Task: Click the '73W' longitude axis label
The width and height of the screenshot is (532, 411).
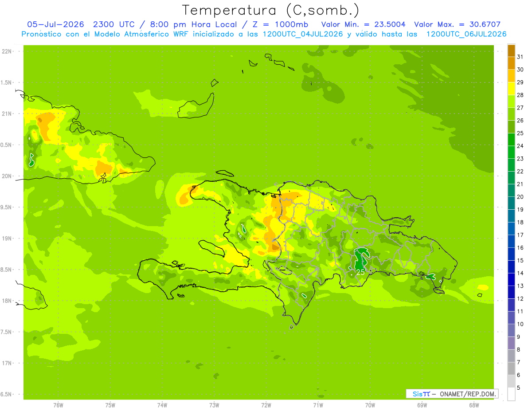Action: (x=214, y=405)
